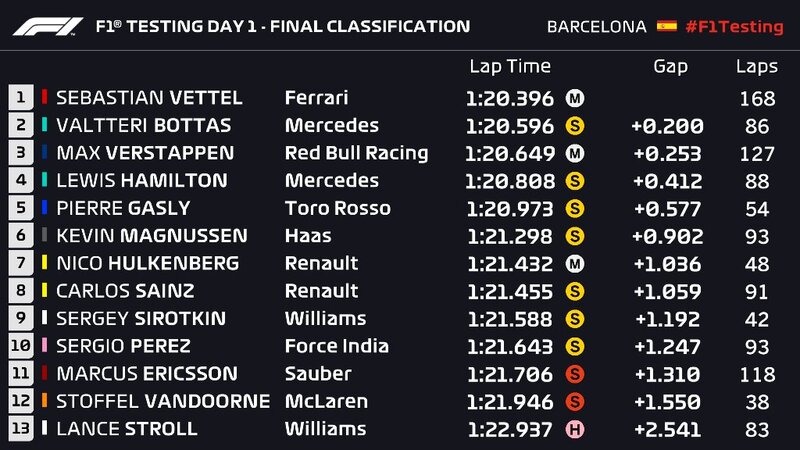
Task: Click Vettel's medium tyre icon
Action: click(x=575, y=98)
